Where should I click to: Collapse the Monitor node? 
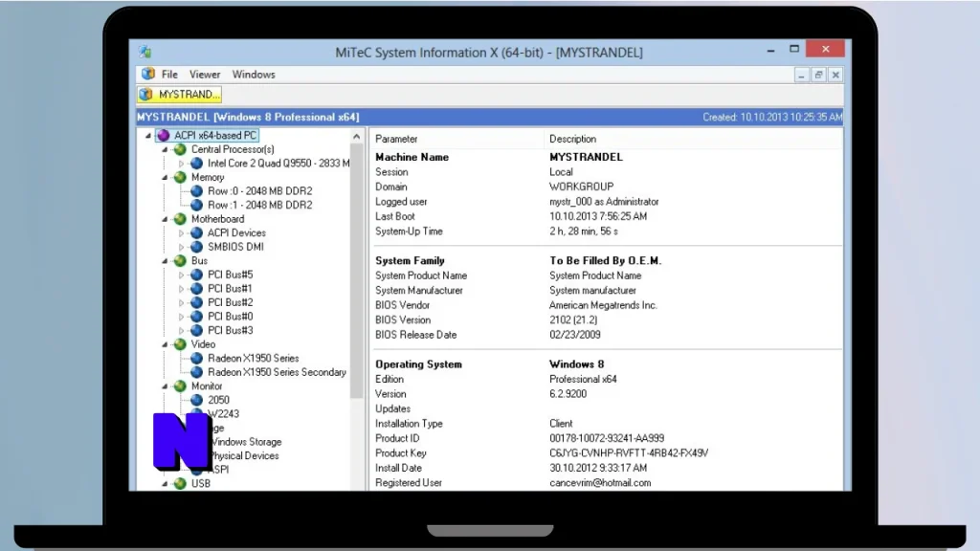point(165,386)
